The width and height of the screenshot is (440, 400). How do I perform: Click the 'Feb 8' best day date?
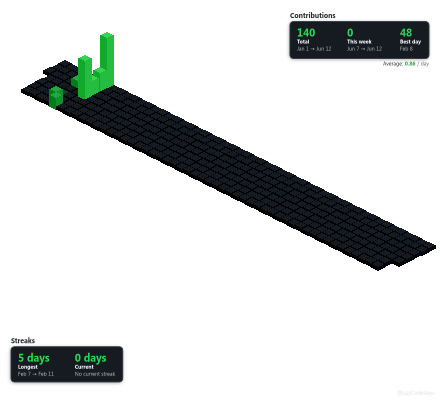point(406,49)
